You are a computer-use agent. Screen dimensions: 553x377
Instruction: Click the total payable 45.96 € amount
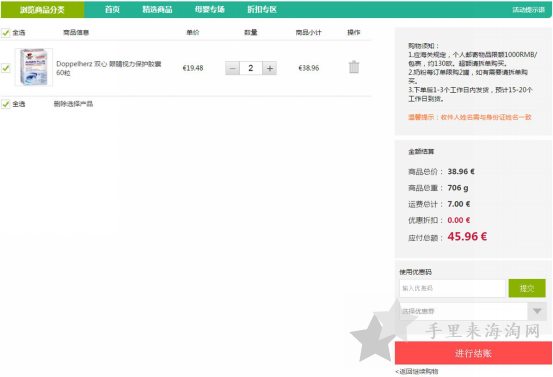coord(467,236)
